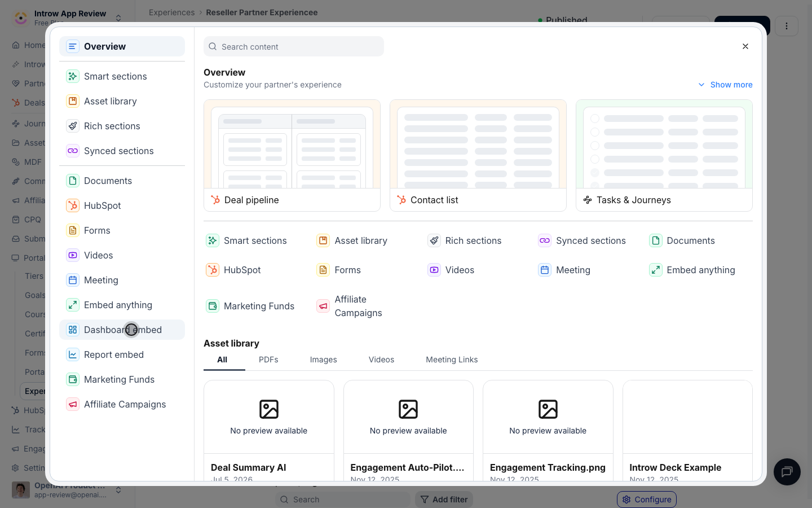Screen dimensions: 812x508
Task: Click Videos icon in overview grid
Action: [434, 270]
